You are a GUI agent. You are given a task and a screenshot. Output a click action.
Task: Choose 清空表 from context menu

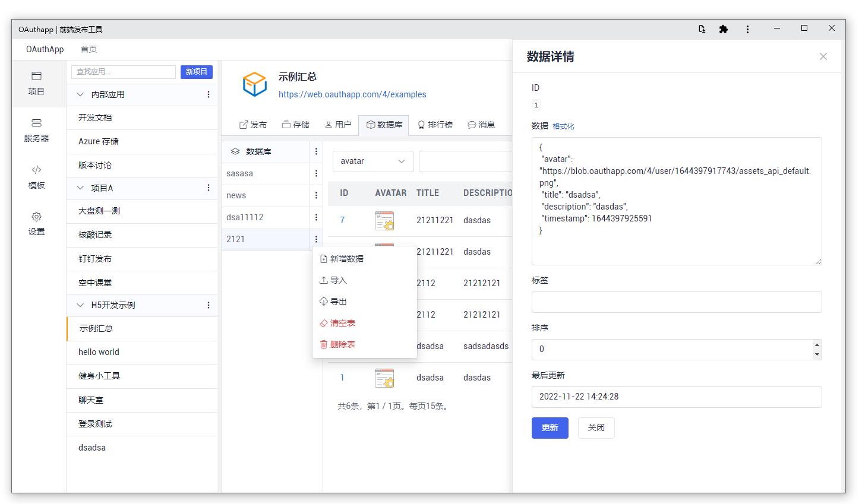365,323
